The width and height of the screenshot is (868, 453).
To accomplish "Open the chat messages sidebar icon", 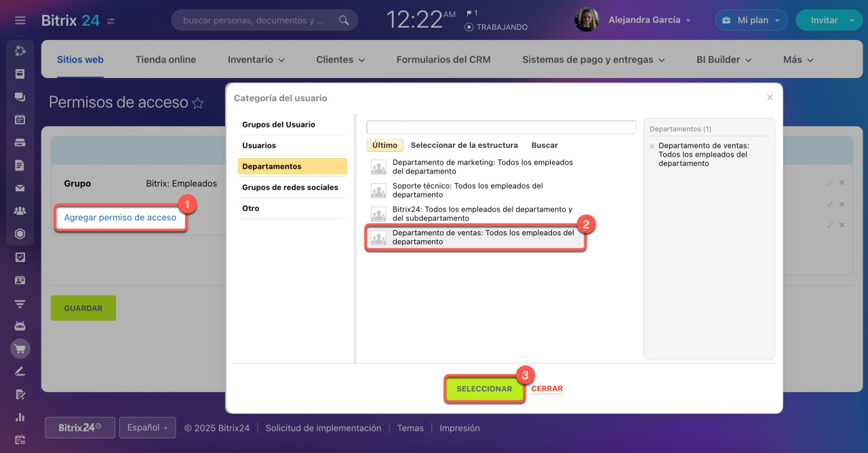I will (x=20, y=97).
